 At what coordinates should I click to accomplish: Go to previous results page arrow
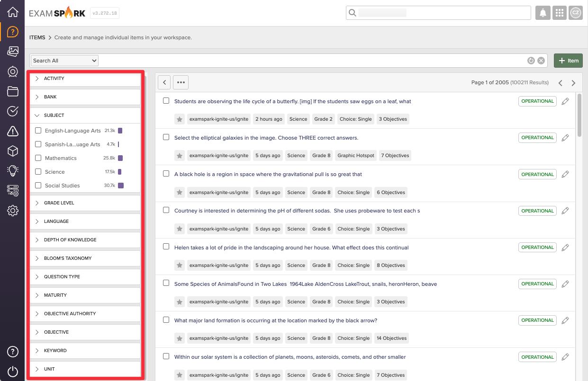[x=561, y=83]
